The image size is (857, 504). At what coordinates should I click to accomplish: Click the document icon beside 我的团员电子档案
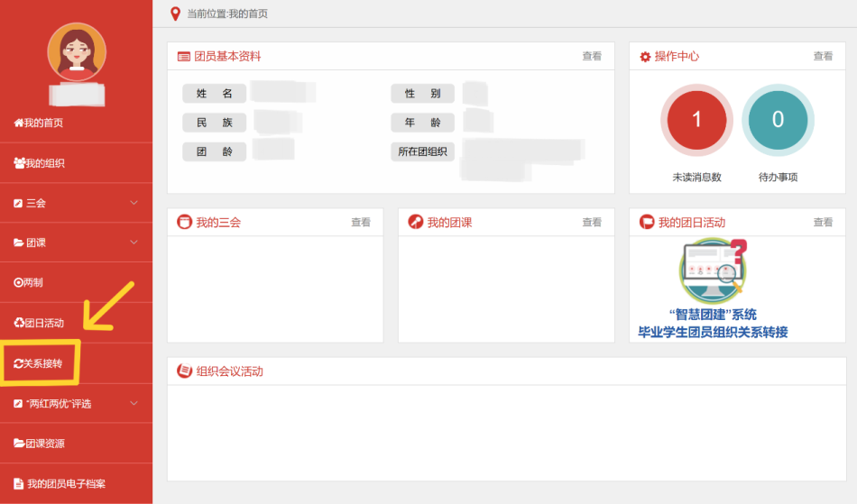(19, 483)
